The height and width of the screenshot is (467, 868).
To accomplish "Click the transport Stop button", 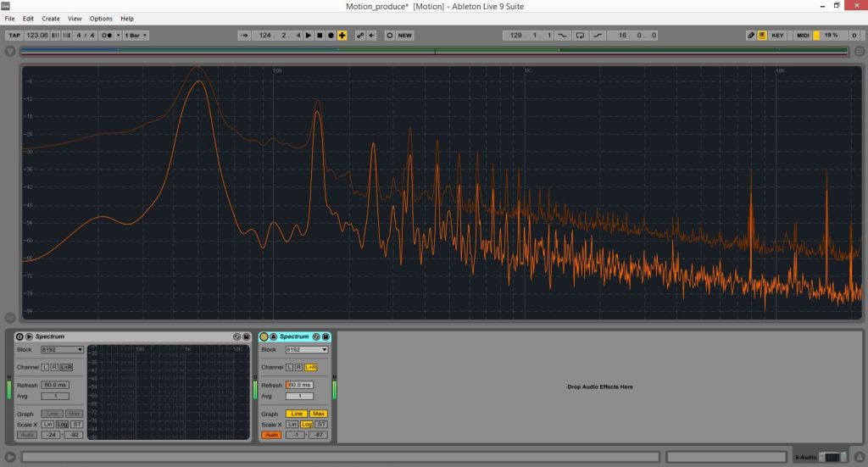I will pos(320,36).
